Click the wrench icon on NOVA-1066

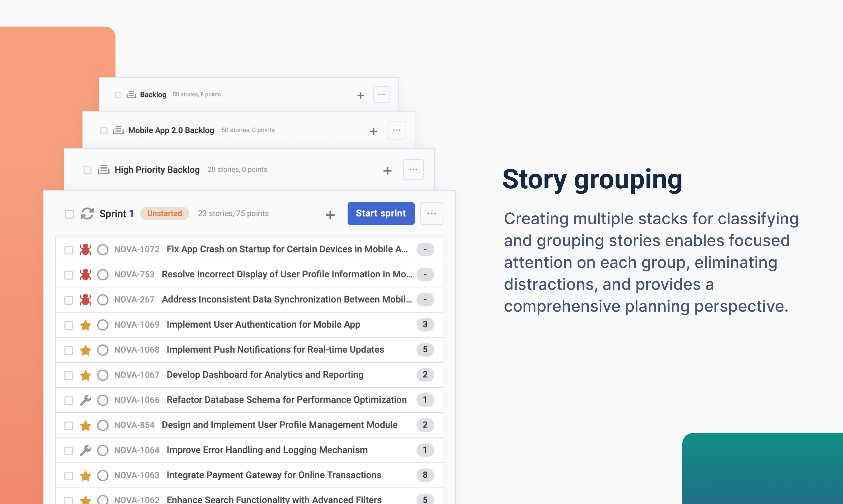(x=85, y=400)
